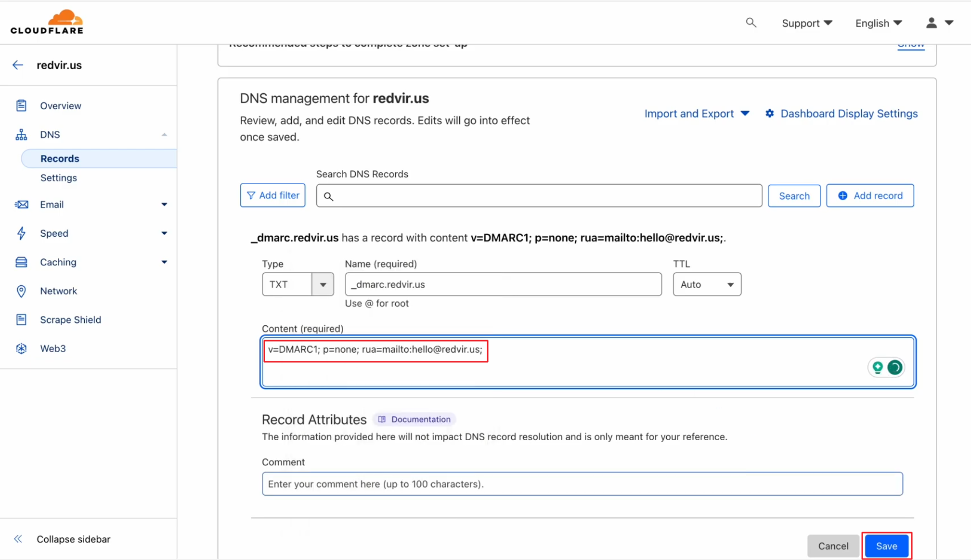Click the Dashboard Display Settings gear
Viewport: 971px width, 560px height.
pos(770,114)
